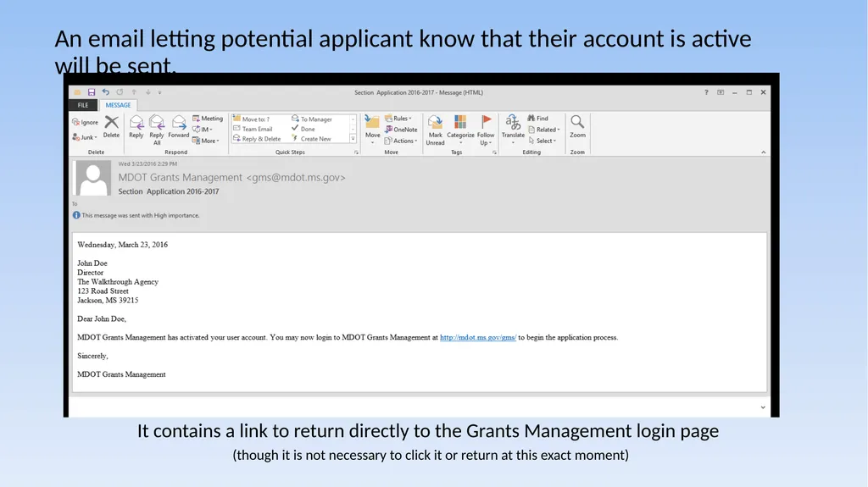Open the More respond options dropdown

[206, 141]
